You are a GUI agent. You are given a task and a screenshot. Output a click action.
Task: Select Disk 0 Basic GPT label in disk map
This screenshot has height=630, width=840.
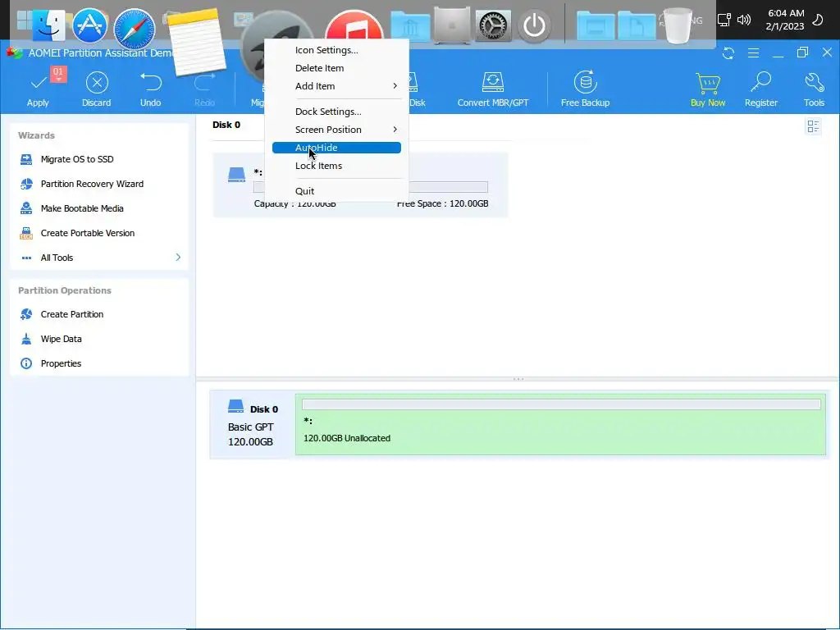(253, 424)
